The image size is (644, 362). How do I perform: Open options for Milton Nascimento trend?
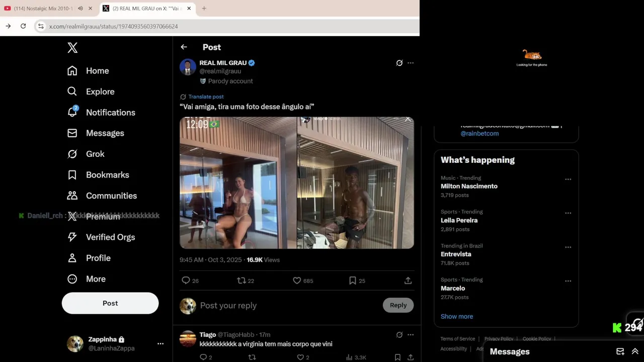click(x=568, y=179)
